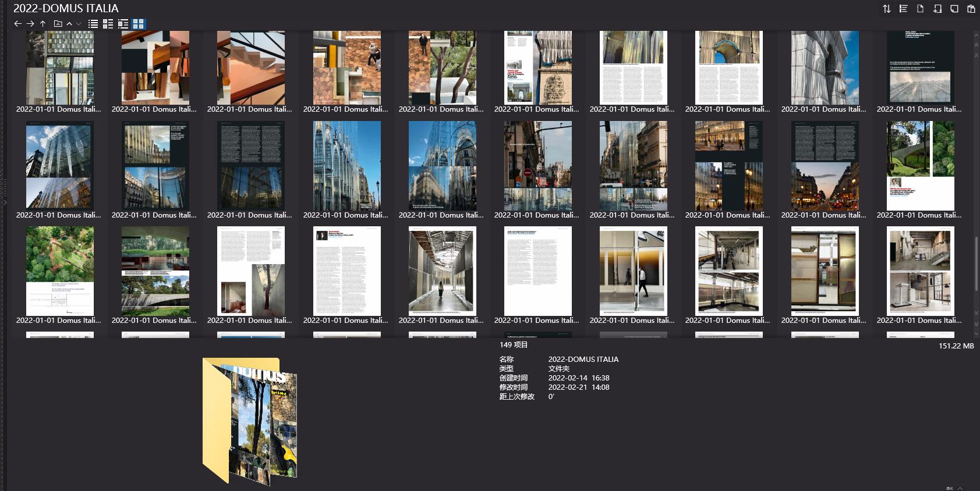Screen dimensions: 980x491
Task: Click the 修改时间 value 2022-02-21 14:08
Action: coord(579,387)
